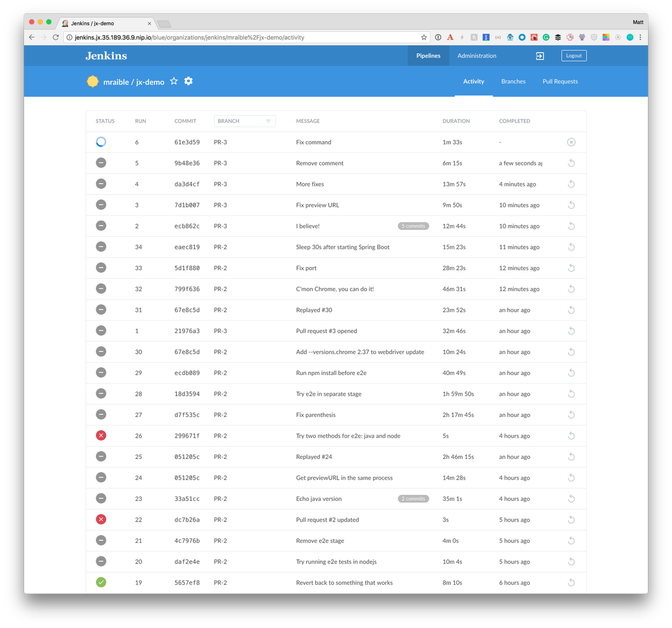
Task: Click the running status spinner for run 6
Action: point(101,142)
